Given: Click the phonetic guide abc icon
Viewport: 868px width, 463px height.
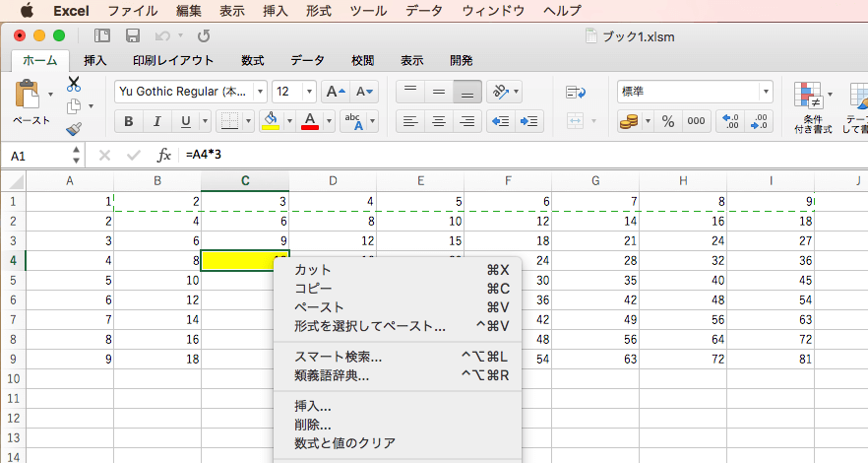Looking at the screenshot, I should tap(353, 121).
